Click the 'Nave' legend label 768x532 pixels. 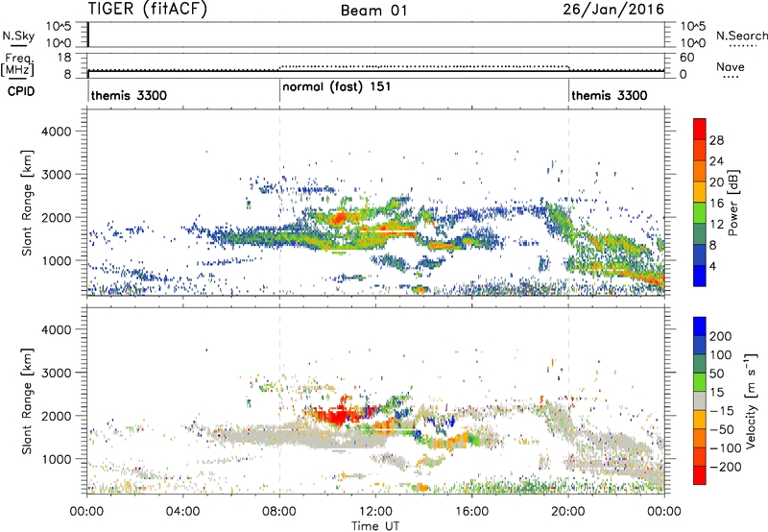click(x=730, y=67)
